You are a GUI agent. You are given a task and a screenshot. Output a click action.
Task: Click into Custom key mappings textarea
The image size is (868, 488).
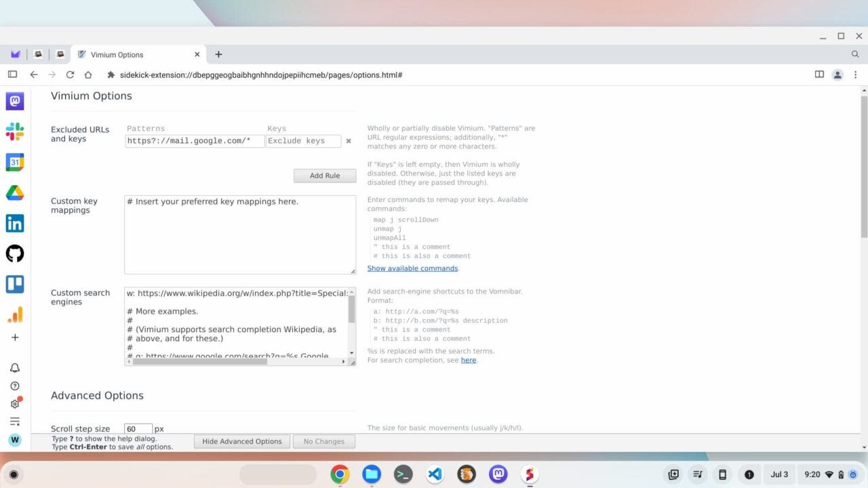click(x=240, y=235)
